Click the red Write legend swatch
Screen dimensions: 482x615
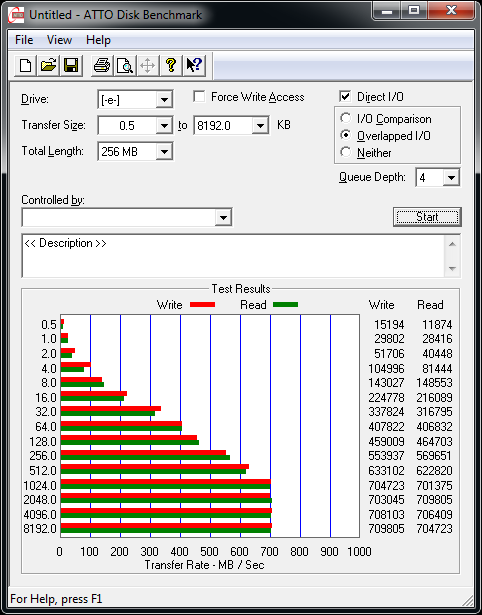click(x=202, y=305)
